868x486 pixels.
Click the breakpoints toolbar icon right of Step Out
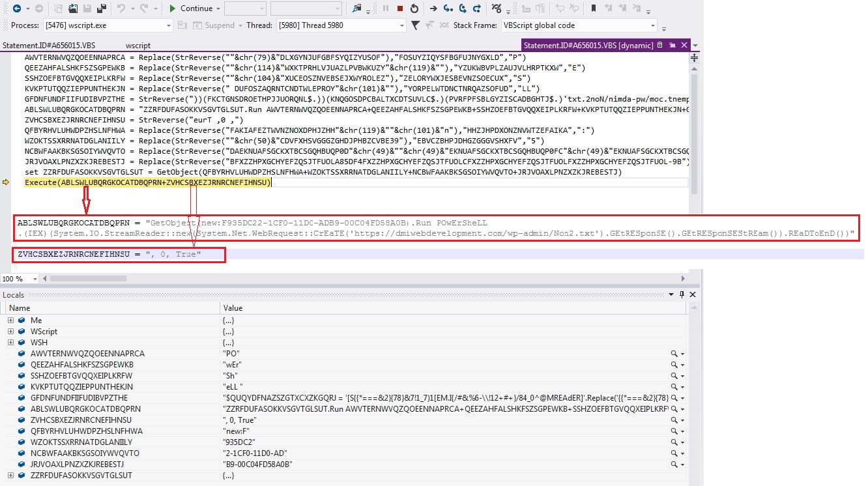[x=497, y=8]
